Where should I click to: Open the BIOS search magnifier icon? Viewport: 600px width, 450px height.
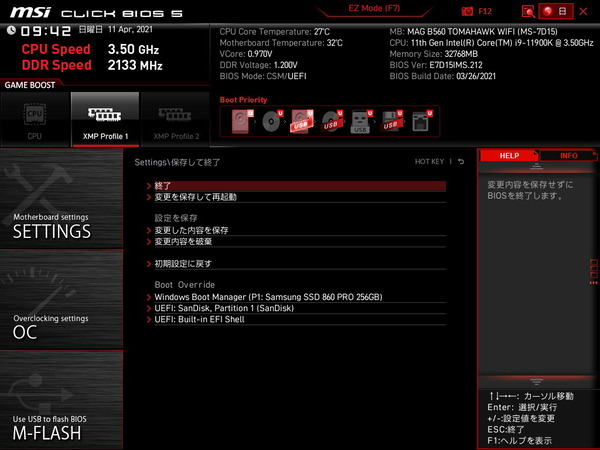pyautogui.click(x=528, y=11)
